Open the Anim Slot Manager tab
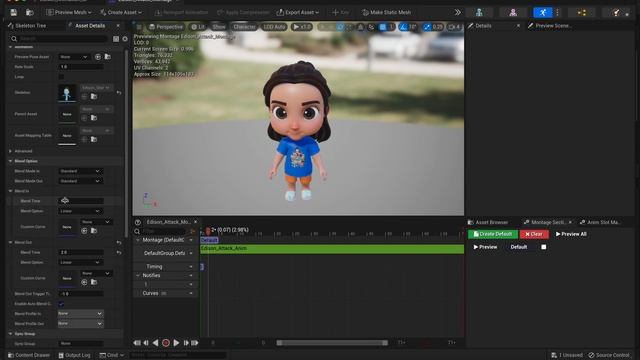 click(x=600, y=222)
